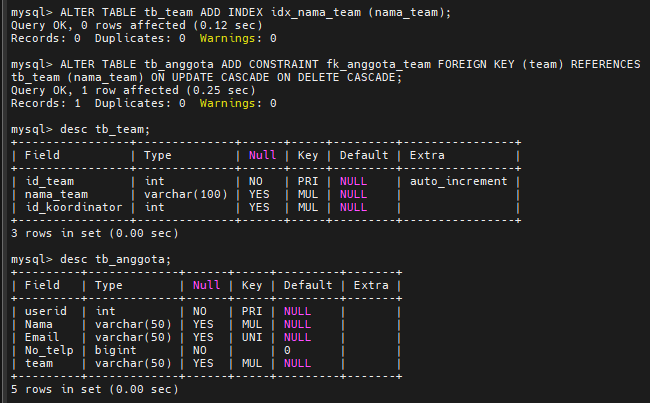
Task: Click the Extra header in tb_anggota table
Action: pos(371,285)
